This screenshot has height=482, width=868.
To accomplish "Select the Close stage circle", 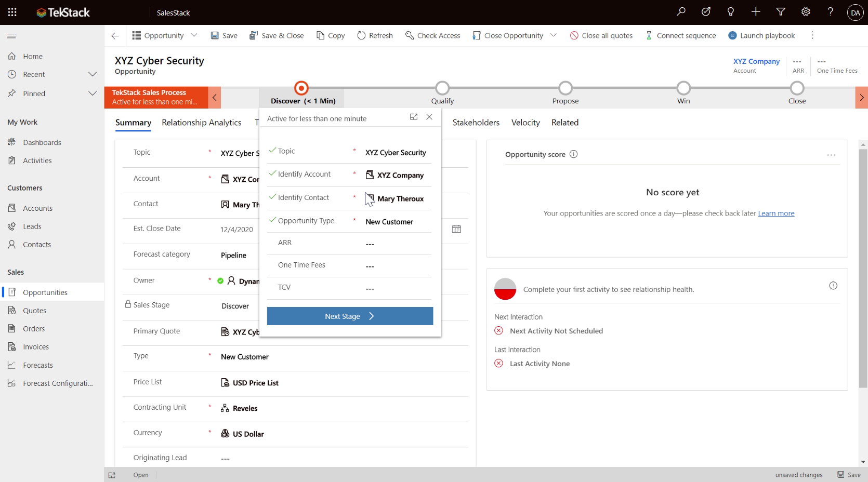I will click(x=797, y=88).
